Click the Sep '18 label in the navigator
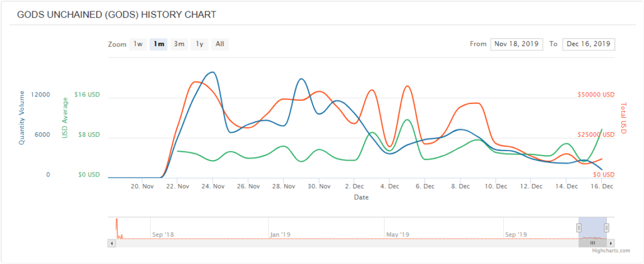Screen dimensions: 644x264 coord(164,235)
